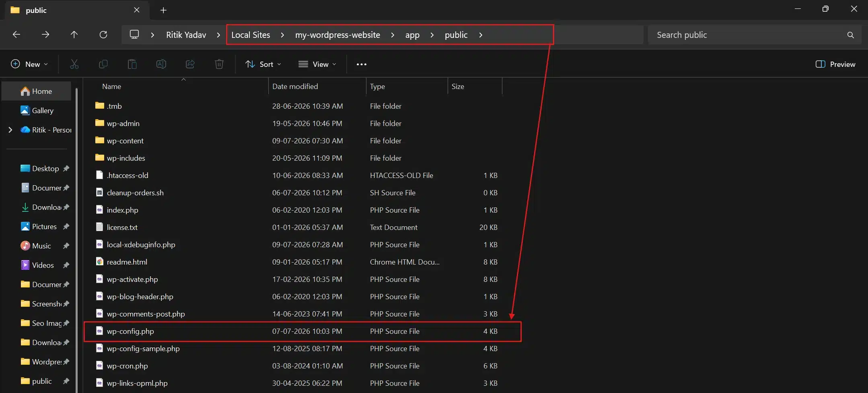The height and width of the screenshot is (393, 868).
Task: Expand chevron after Ritik Yadav breadcrumb
Action: [x=218, y=35]
